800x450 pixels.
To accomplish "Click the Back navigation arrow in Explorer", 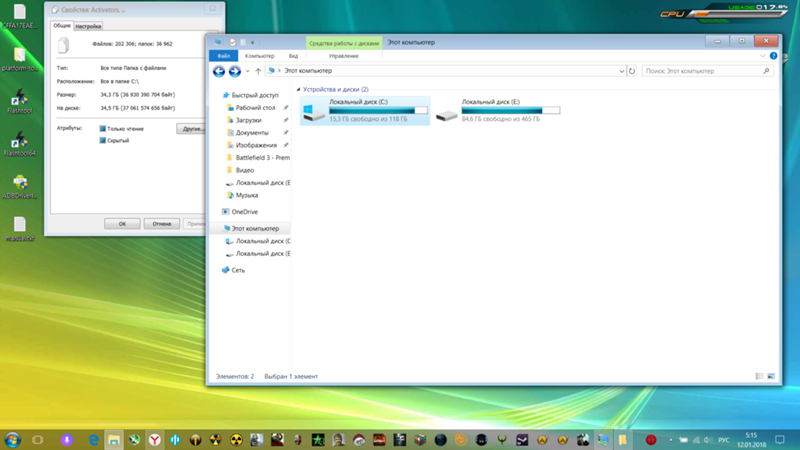I will point(219,71).
